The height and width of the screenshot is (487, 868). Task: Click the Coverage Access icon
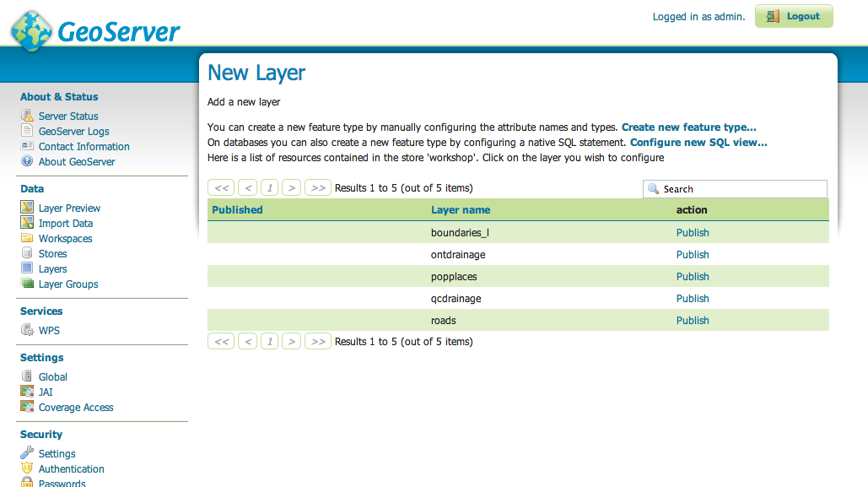click(x=27, y=407)
